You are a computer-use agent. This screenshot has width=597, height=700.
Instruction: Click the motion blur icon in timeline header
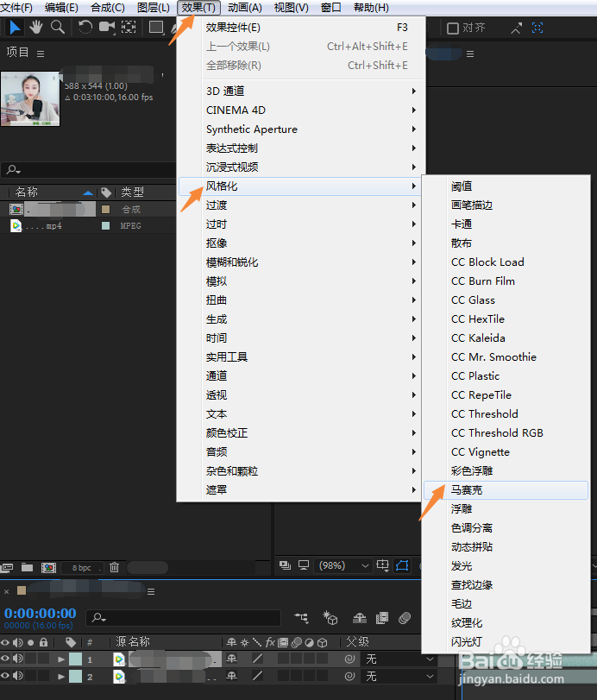(405, 618)
